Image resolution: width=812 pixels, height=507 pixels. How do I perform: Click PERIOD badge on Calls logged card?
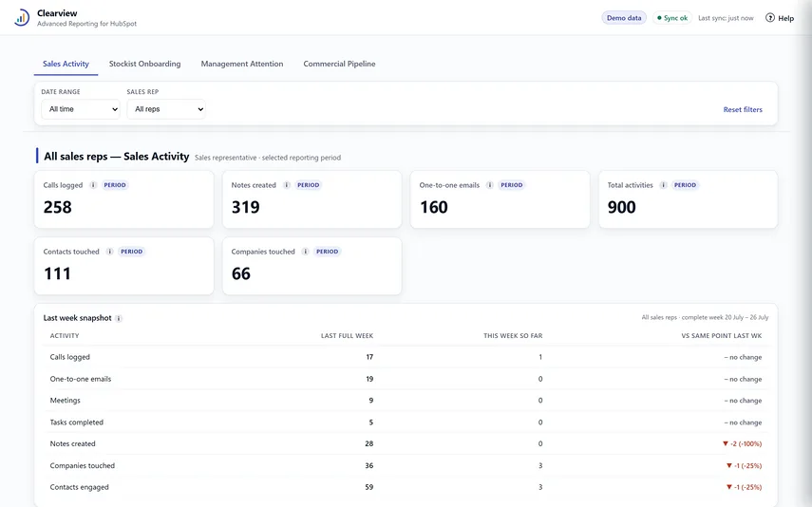point(115,185)
